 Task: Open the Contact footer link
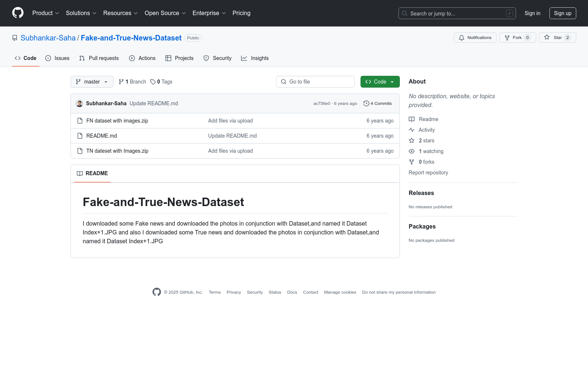[311, 292]
